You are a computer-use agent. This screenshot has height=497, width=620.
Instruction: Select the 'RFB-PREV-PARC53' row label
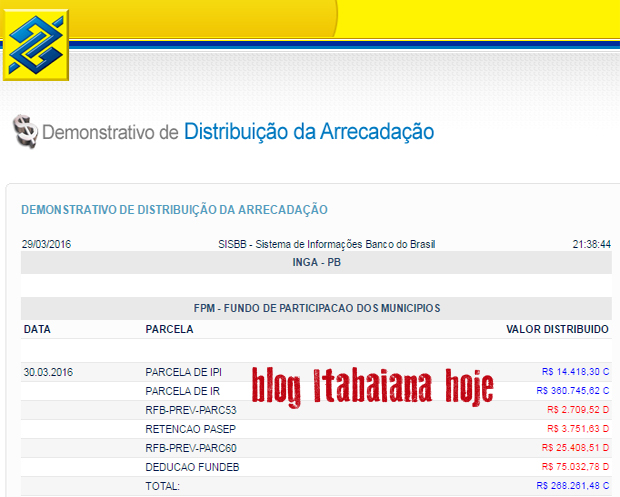pos(191,410)
